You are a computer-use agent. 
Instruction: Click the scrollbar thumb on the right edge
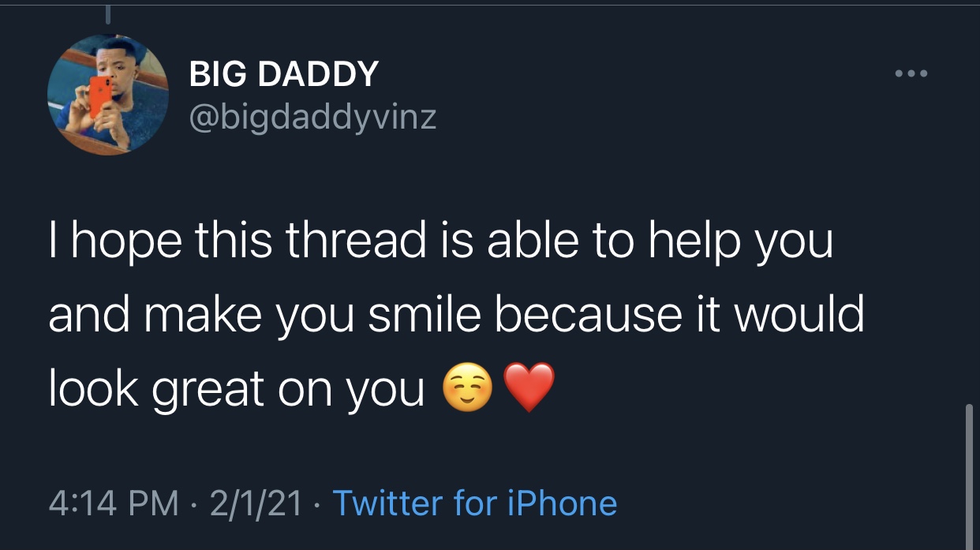coord(970,473)
